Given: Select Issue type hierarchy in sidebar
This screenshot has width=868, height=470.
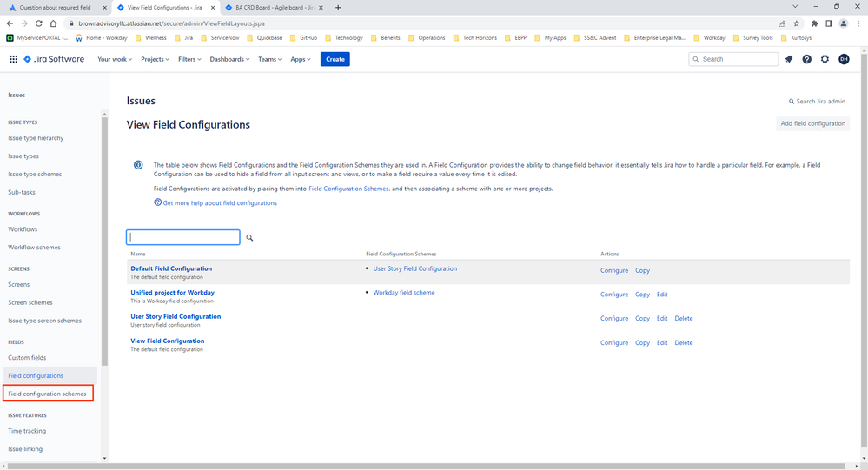Looking at the screenshot, I should pyautogui.click(x=36, y=138).
